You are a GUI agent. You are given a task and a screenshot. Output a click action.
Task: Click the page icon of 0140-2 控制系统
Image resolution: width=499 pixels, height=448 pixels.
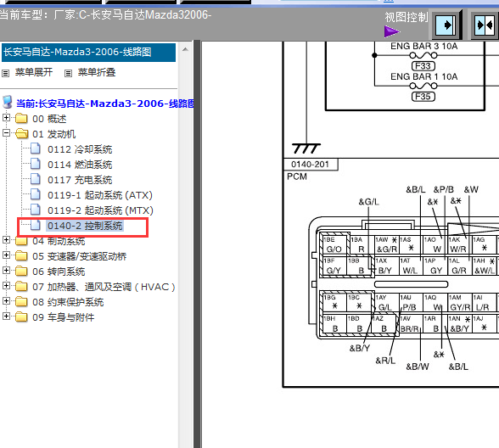(x=36, y=225)
